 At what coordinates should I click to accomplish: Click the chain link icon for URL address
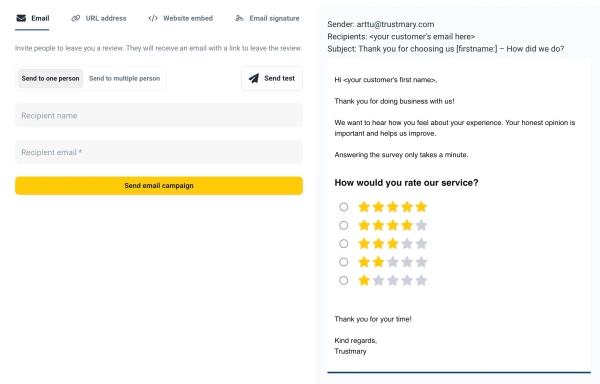(x=76, y=18)
